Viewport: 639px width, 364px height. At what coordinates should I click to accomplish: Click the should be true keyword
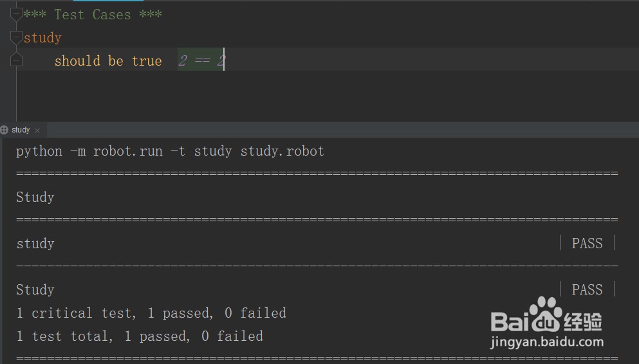[x=108, y=60]
